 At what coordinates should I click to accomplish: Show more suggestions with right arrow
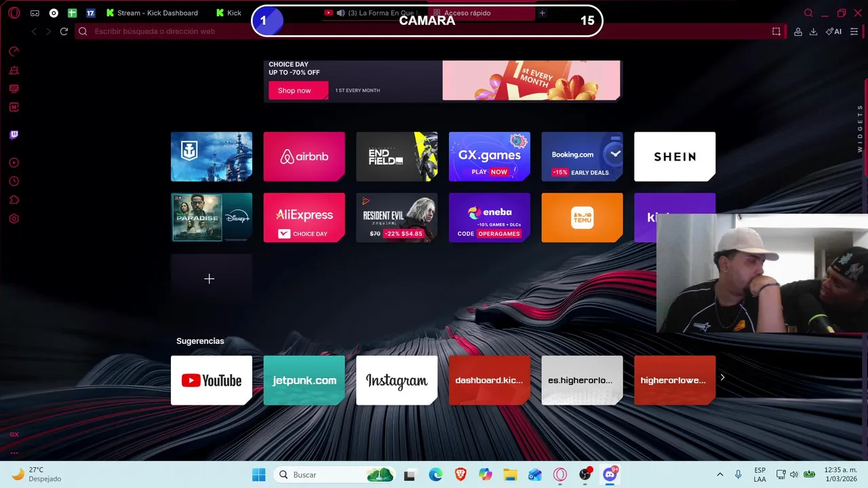coord(722,378)
